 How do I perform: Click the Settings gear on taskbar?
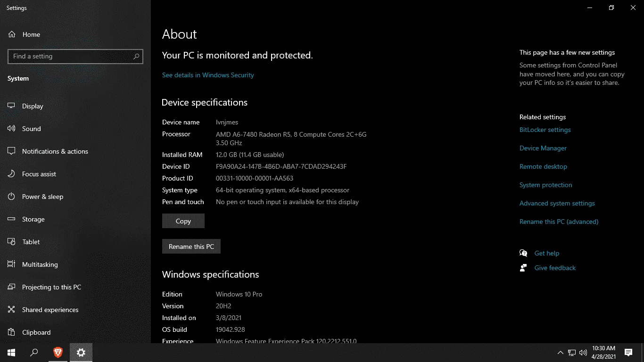[81, 353]
